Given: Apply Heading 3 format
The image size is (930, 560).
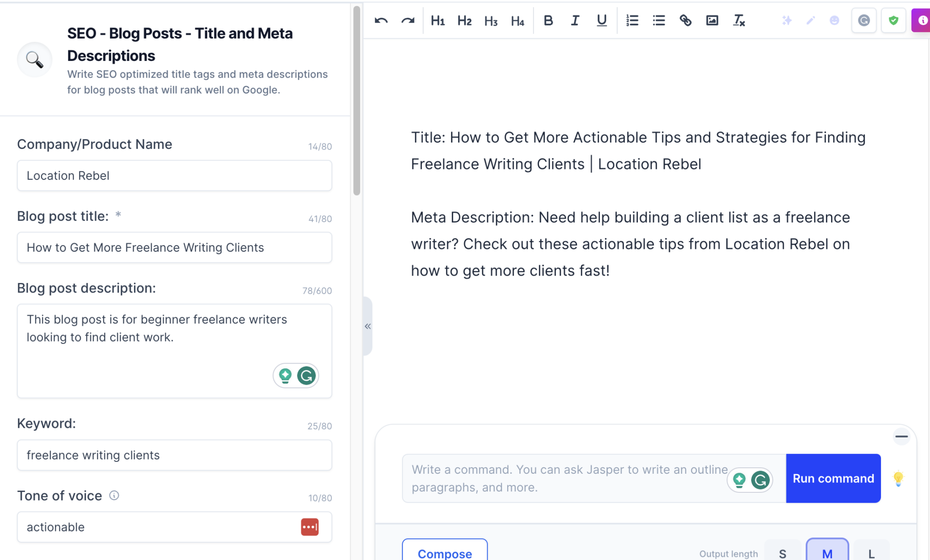Looking at the screenshot, I should point(491,20).
